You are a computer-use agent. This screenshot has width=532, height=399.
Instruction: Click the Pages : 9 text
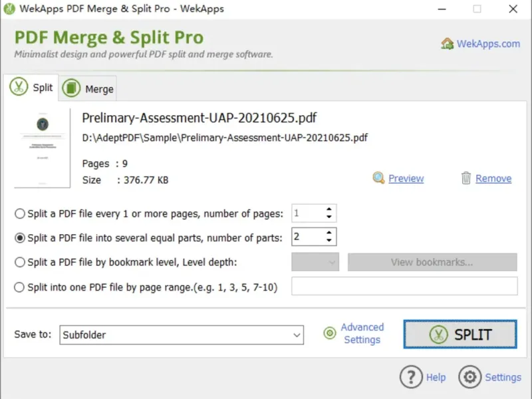tap(105, 164)
